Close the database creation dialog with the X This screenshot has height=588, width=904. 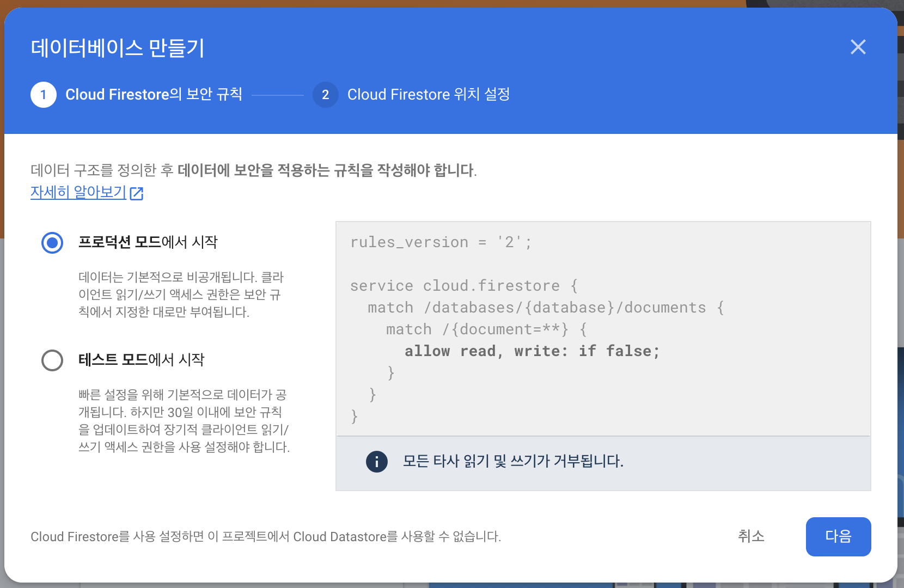pyautogui.click(x=858, y=47)
